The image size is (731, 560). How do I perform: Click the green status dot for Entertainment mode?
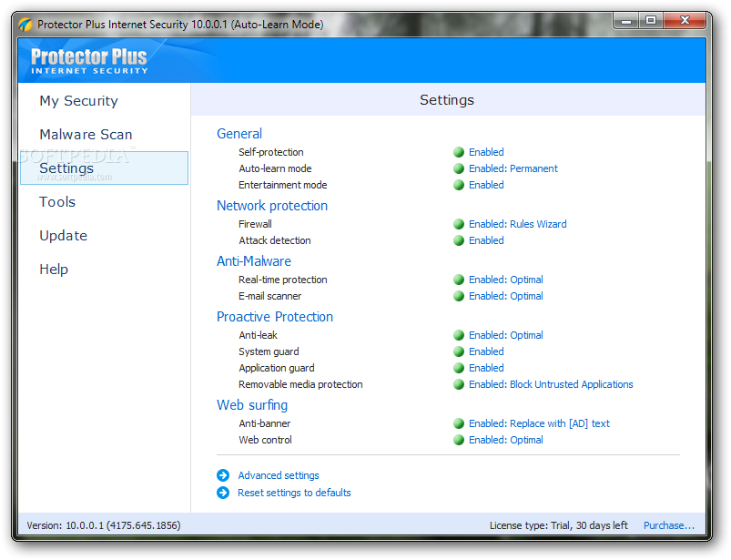(459, 185)
